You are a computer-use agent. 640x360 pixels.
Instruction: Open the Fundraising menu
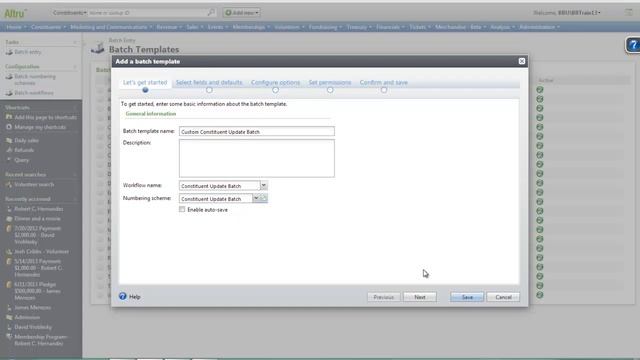coord(325,27)
